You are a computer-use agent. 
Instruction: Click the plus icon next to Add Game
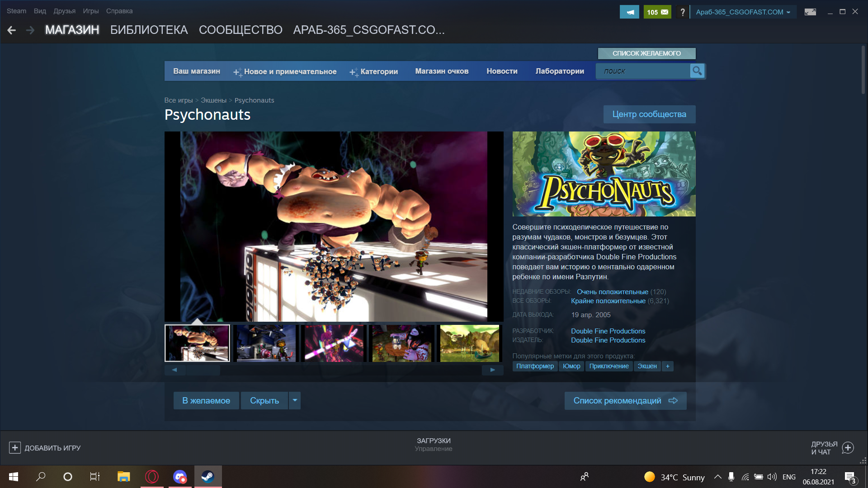pos(14,448)
